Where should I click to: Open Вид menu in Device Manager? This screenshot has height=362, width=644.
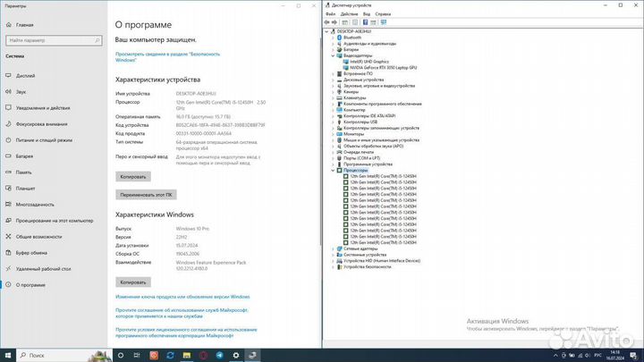tap(367, 14)
